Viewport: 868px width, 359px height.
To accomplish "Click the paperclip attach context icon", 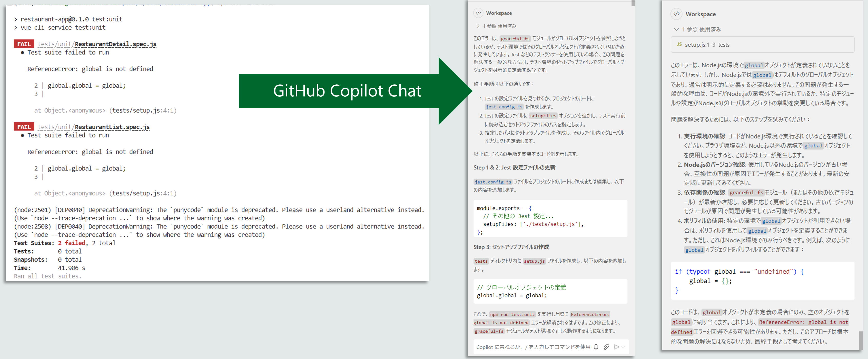I will (x=606, y=347).
